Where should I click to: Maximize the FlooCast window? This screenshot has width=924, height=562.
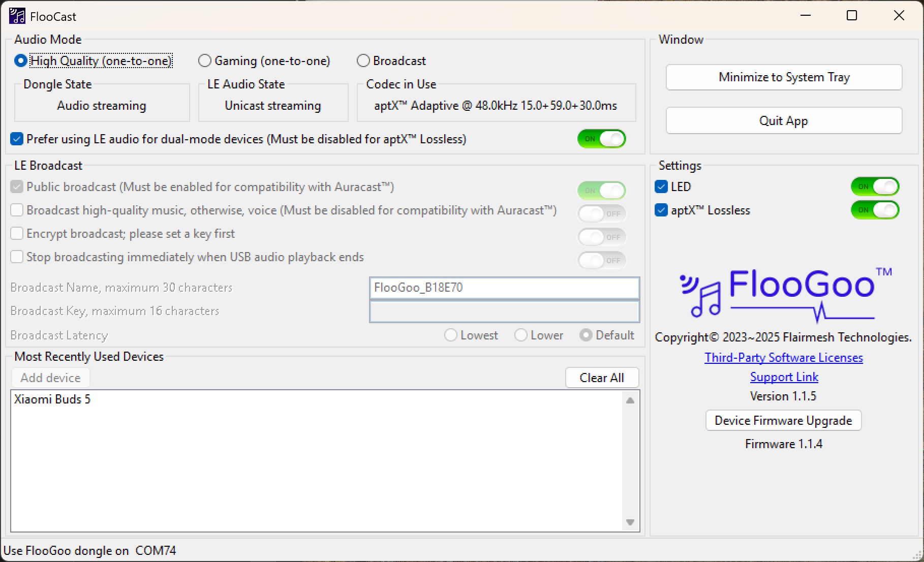(x=852, y=16)
